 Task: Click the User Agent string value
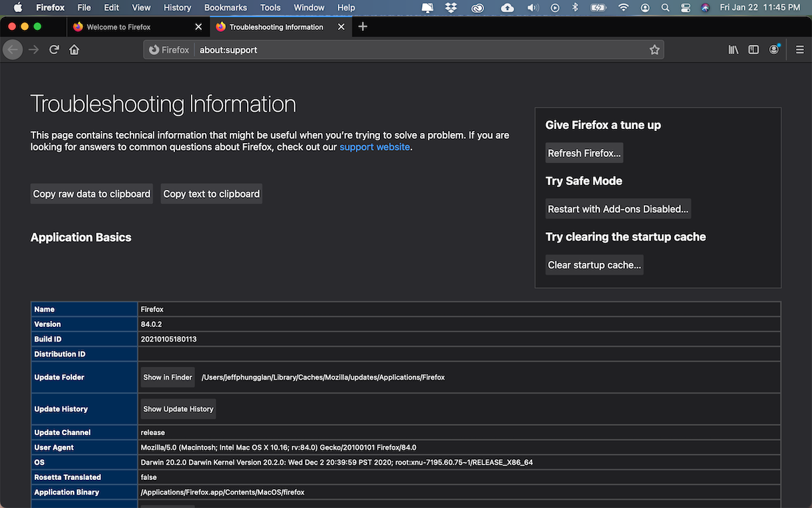(278, 447)
